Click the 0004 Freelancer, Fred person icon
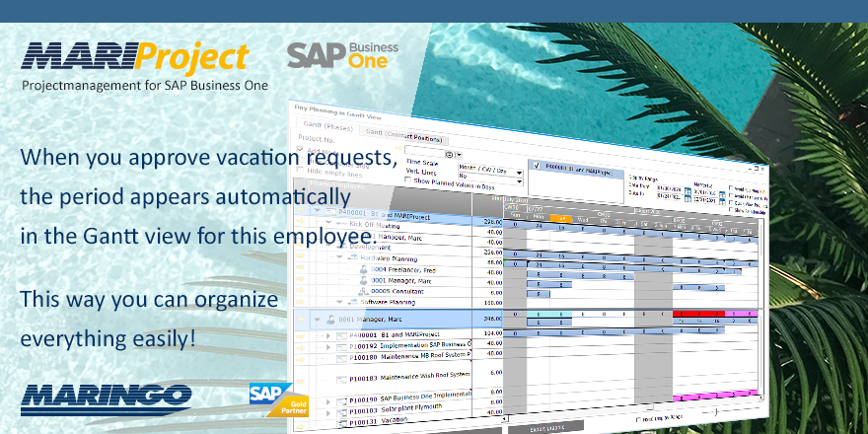The image size is (868, 434). (x=364, y=269)
